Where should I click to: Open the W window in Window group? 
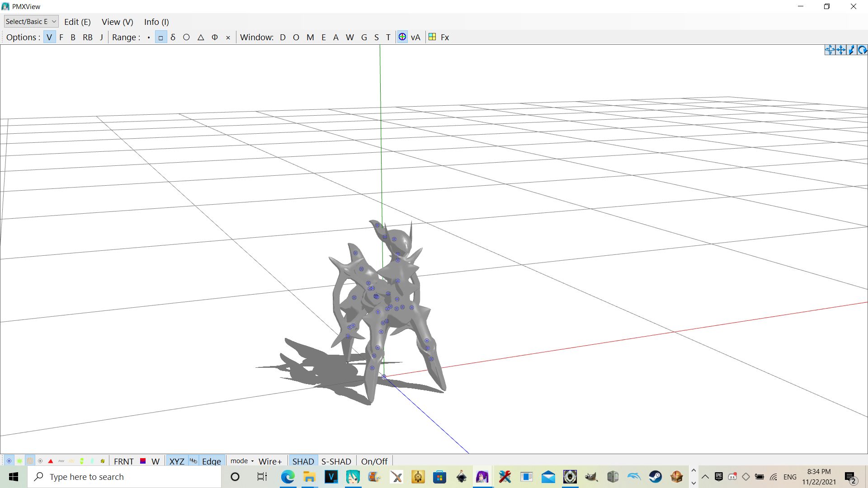(x=350, y=38)
